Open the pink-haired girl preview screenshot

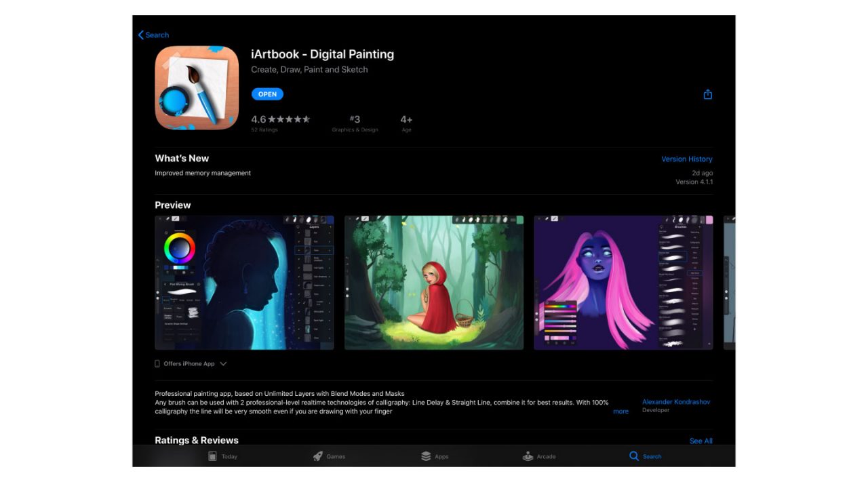pyautogui.click(x=623, y=283)
